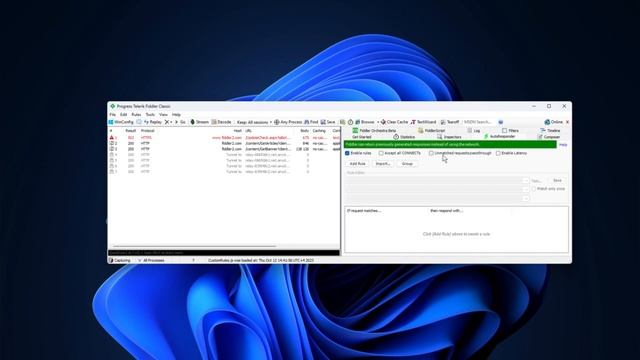Click the comment bubble toolbar icon
This screenshot has width=640, height=360.
(139, 122)
